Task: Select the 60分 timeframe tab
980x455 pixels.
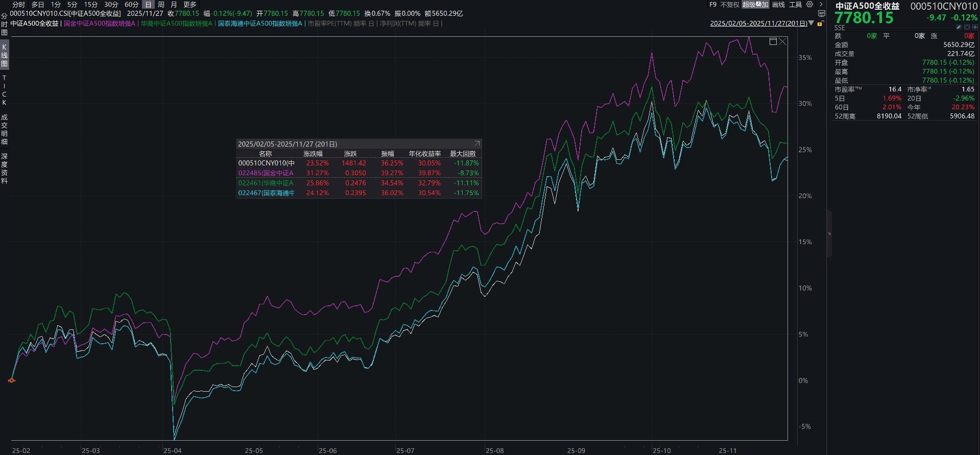Action: tap(131, 5)
